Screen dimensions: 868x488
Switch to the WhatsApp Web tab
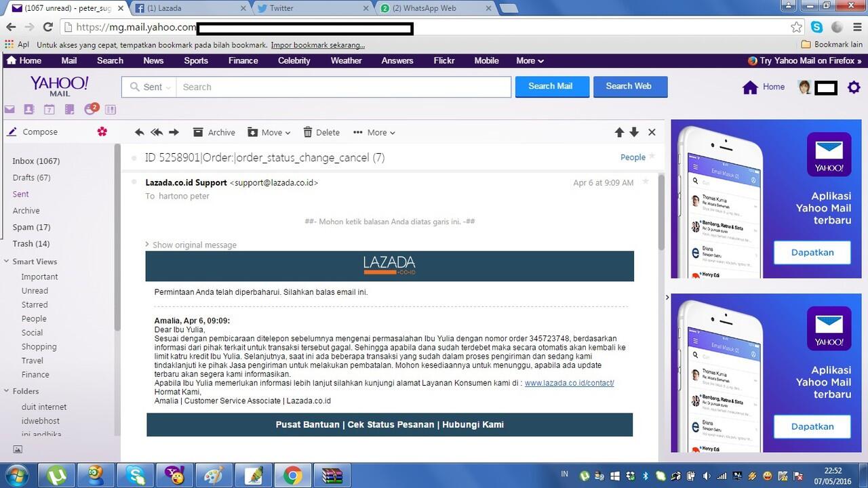click(x=433, y=8)
